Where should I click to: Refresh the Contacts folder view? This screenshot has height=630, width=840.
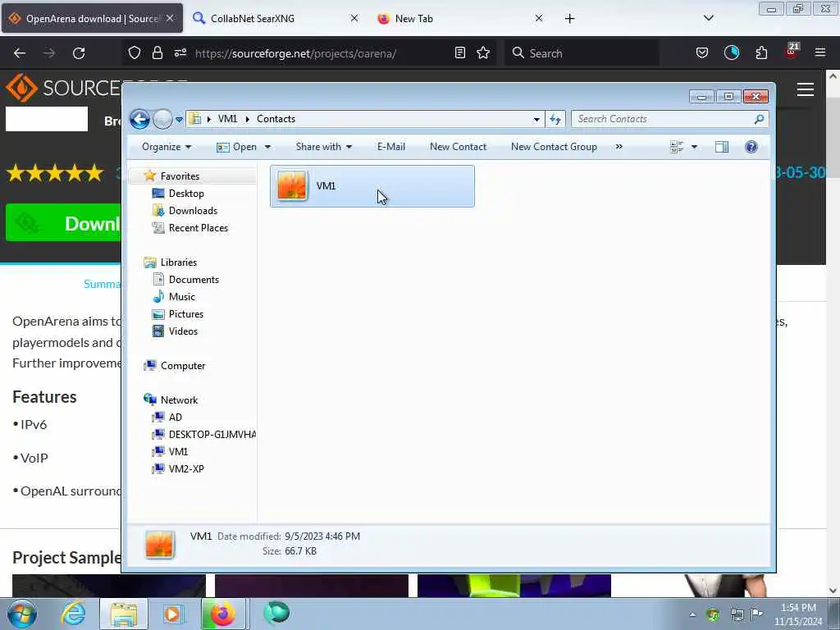[555, 120]
